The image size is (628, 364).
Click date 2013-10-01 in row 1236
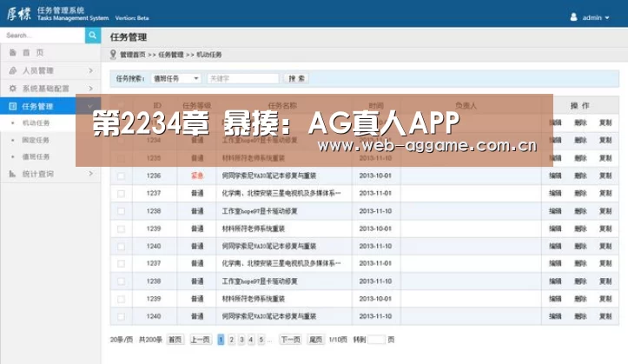(x=375, y=175)
